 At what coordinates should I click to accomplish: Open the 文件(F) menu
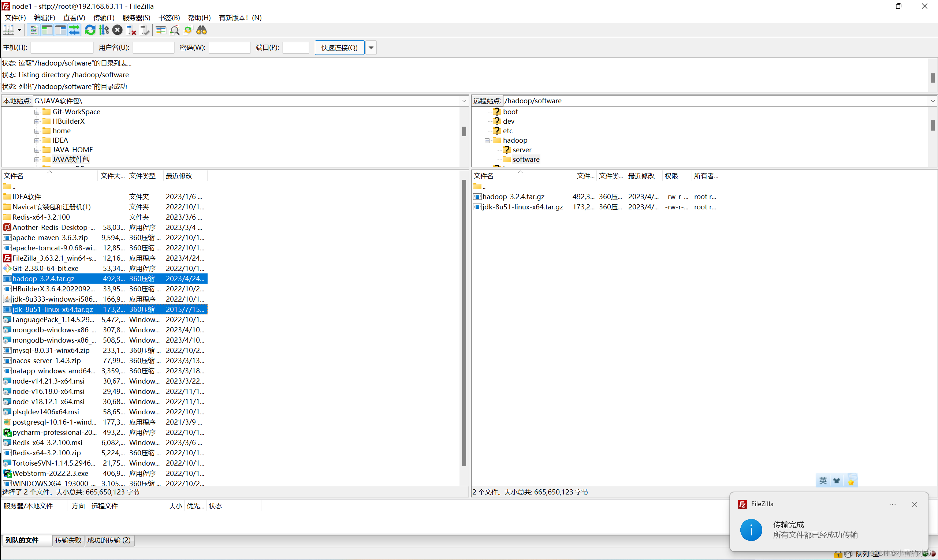click(x=15, y=18)
